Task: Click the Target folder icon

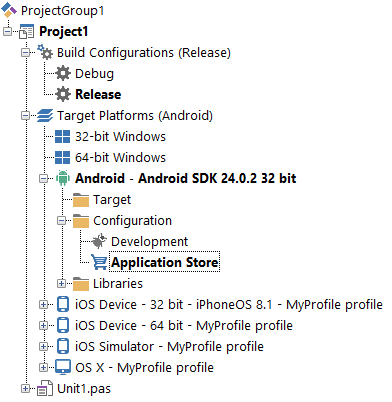Action: tap(81, 200)
